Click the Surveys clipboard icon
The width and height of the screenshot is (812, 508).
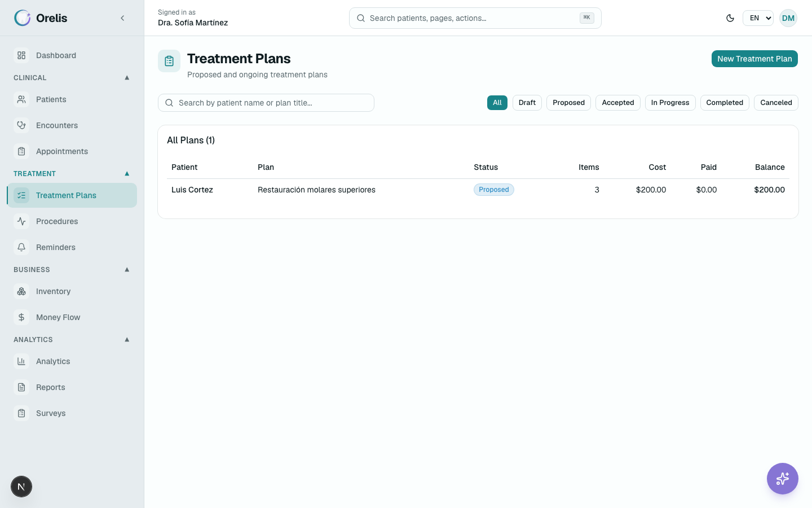click(21, 413)
